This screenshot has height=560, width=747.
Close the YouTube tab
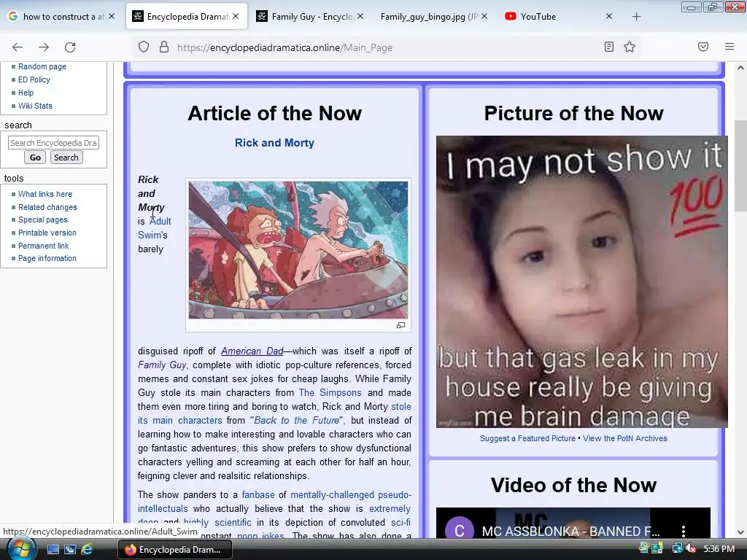[x=609, y=16]
